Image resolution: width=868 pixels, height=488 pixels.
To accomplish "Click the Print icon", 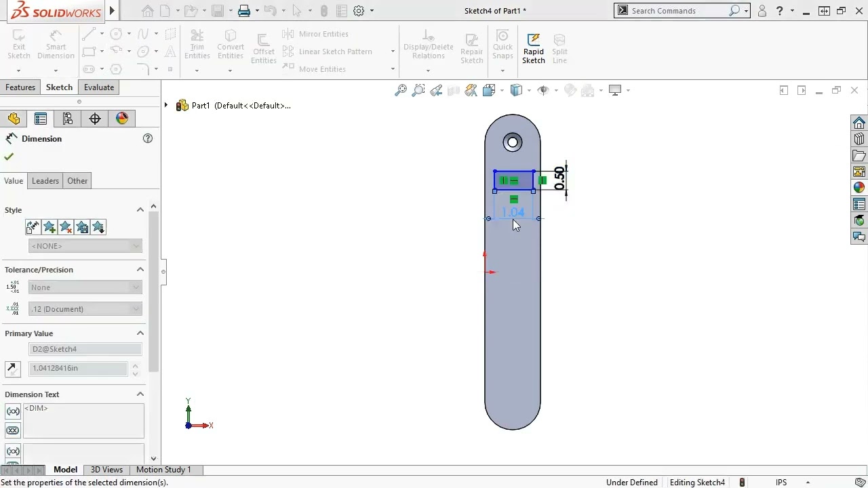I will pyautogui.click(x=244, y=11).
